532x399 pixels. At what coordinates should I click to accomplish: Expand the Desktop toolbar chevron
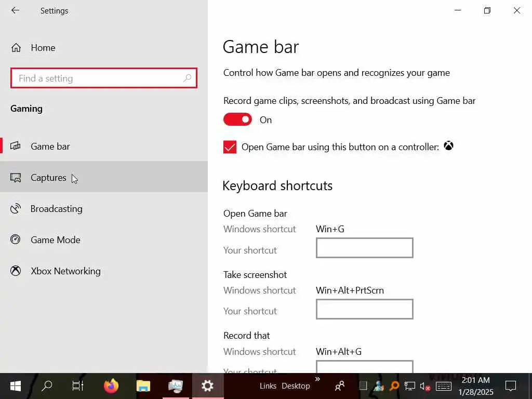[317, 379]
